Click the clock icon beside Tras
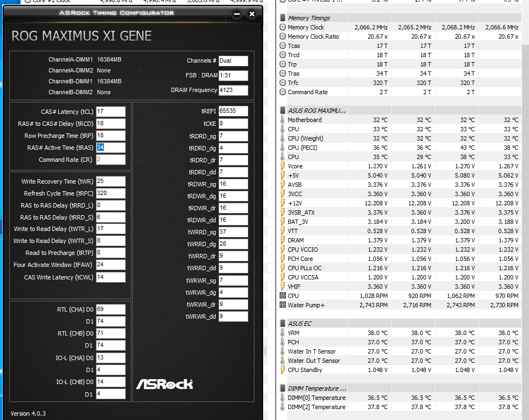This screenshot has height=420, width=529. tap(283, 74)
